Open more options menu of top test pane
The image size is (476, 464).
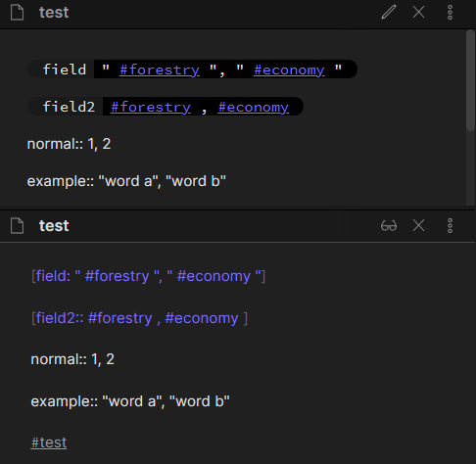450,13
